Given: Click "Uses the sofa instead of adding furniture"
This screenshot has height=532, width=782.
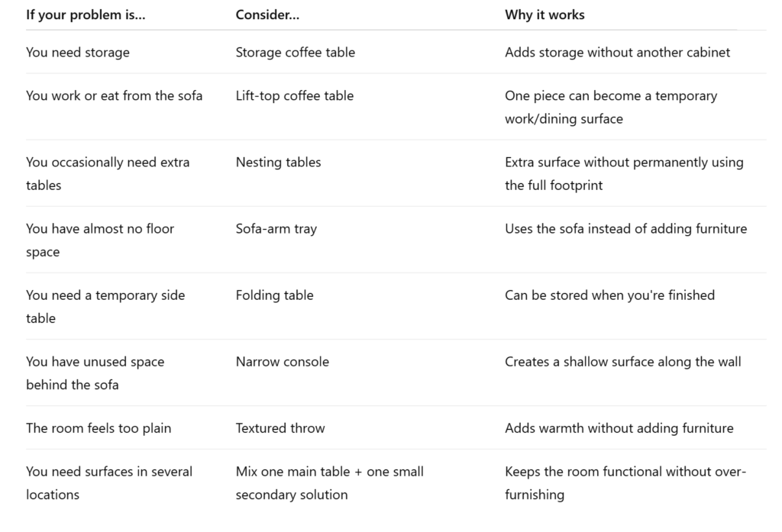Looking at the screenshot, I should tap(626, 229).
